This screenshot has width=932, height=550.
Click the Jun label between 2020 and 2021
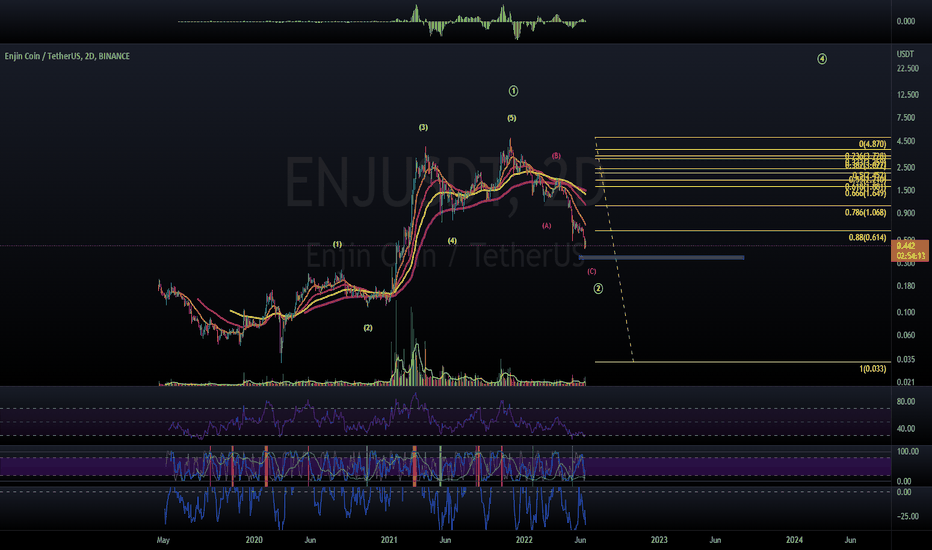(310, 540)
